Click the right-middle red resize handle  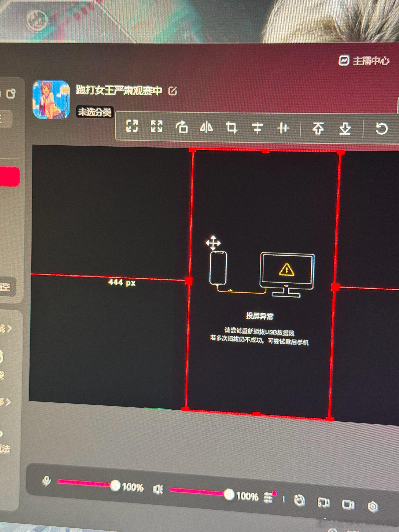pos(335,287)
